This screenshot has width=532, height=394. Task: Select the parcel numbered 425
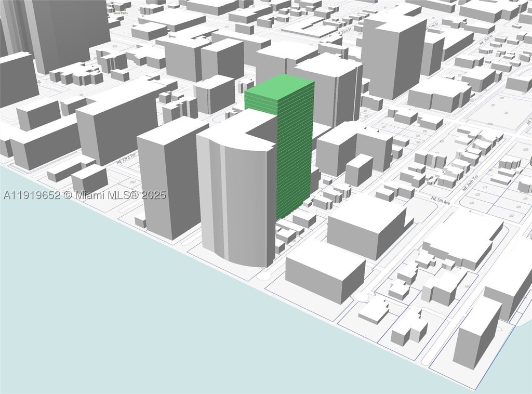[x=478, y=194]
